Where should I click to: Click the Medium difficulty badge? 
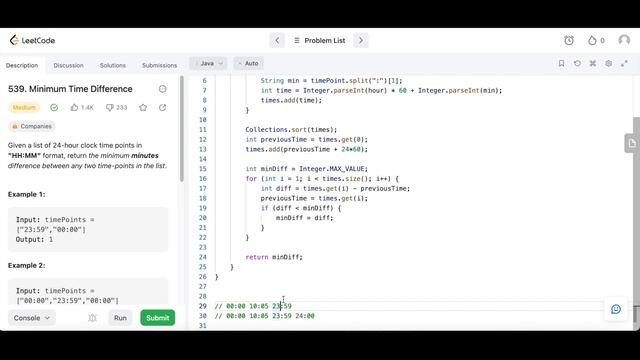[24, 107]
